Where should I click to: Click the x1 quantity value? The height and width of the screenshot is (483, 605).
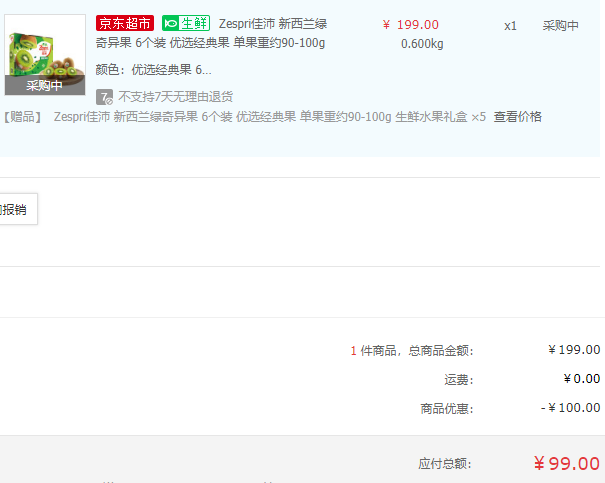510,26
